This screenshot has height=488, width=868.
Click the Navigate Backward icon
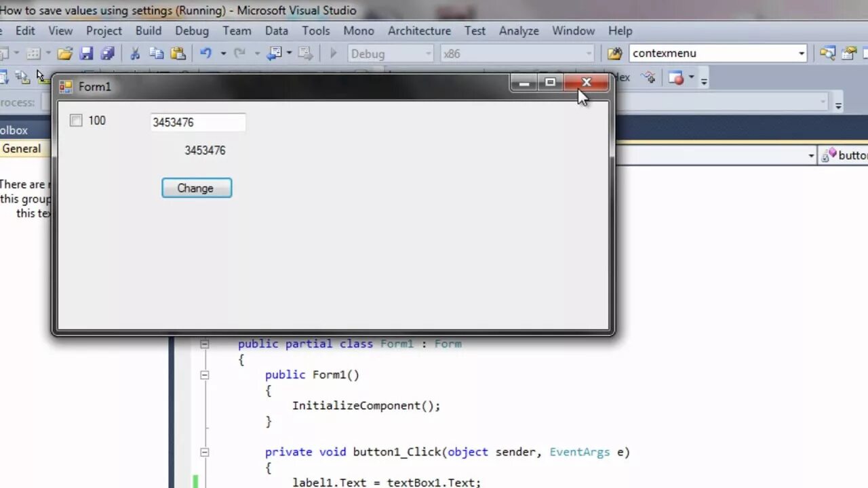[x=274, y=53]
